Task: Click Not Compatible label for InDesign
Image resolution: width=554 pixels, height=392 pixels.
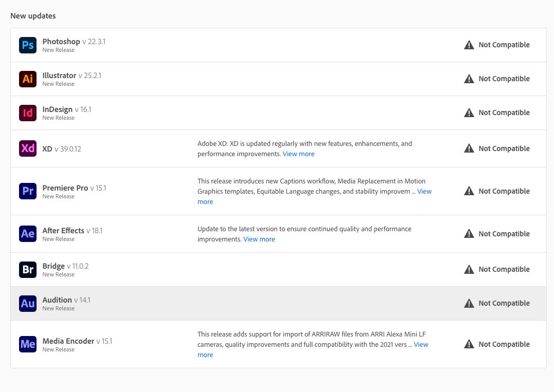Action: (504, 113)
